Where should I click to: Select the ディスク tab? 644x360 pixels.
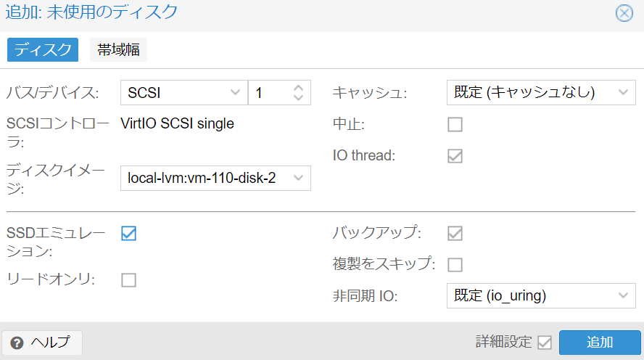[x=43, y=50]
